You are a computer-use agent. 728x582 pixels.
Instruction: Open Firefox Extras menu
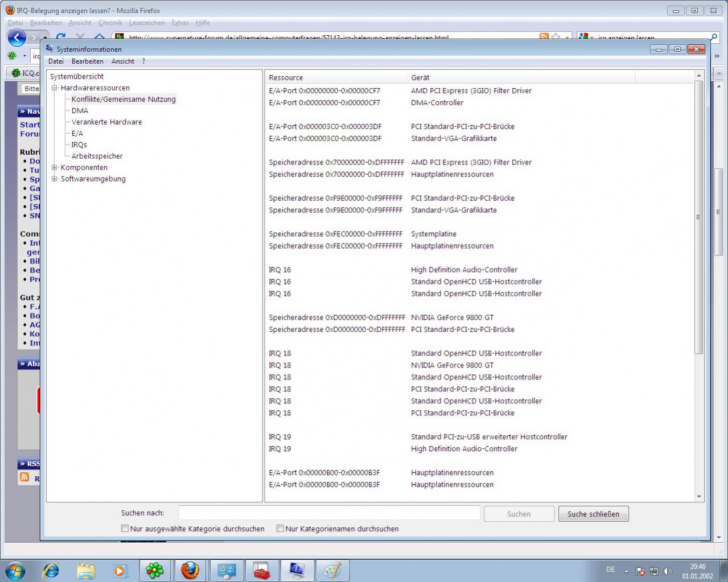coord(180,23)
